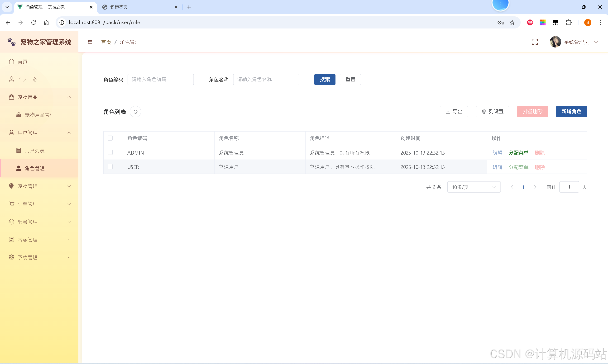Select 角色管理 submenu item

(39, 168)
